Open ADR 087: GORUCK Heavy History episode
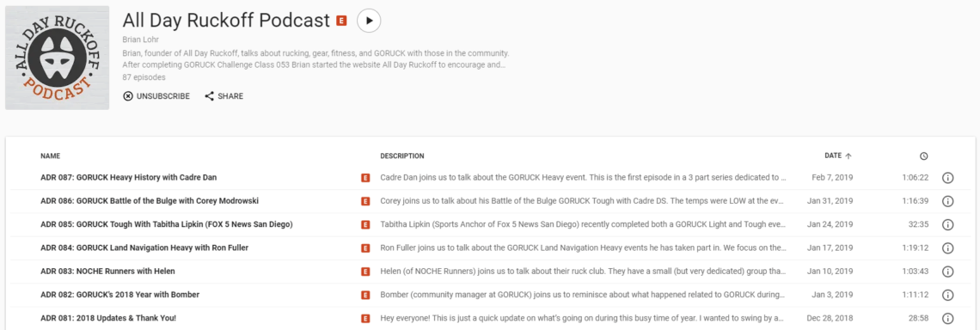This screenshot has width=980, height=330. click(129, 178)
